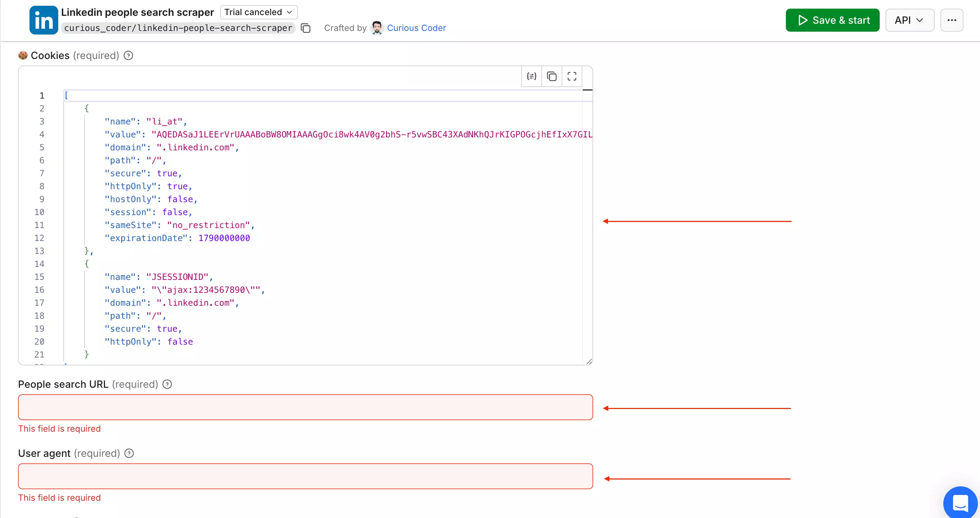
Task: Click ".linkedin.com" domain on line 5
Action: tap(196, 147)
